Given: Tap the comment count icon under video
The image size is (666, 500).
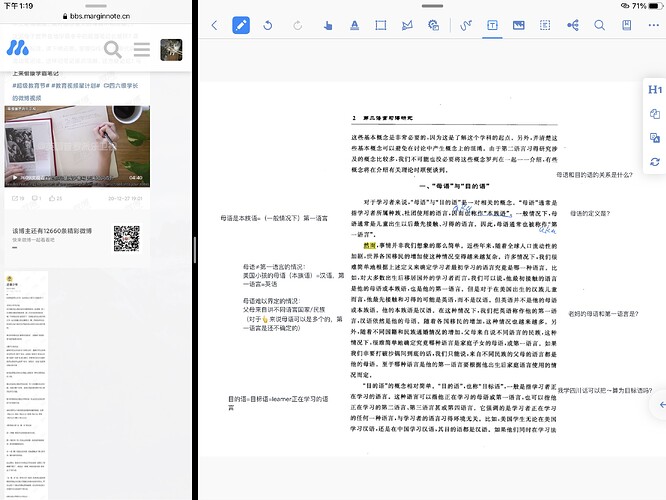Looking at the screenshot, I should 37,198.
